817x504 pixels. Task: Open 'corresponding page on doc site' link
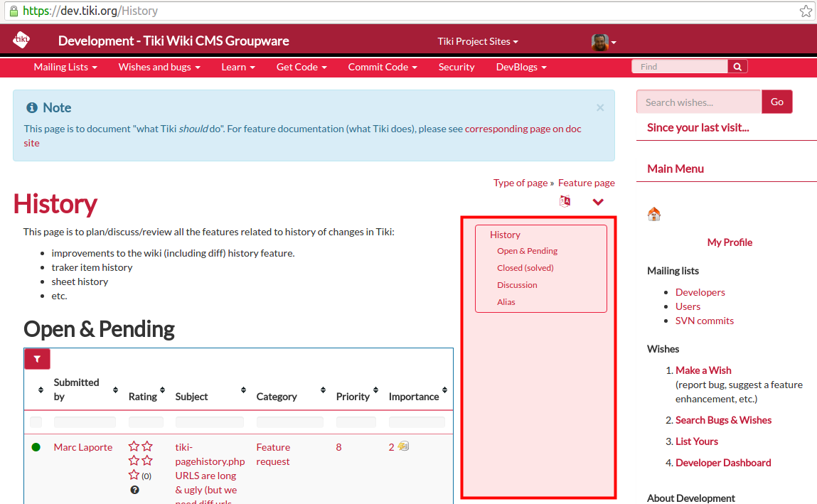click(523, 129)
